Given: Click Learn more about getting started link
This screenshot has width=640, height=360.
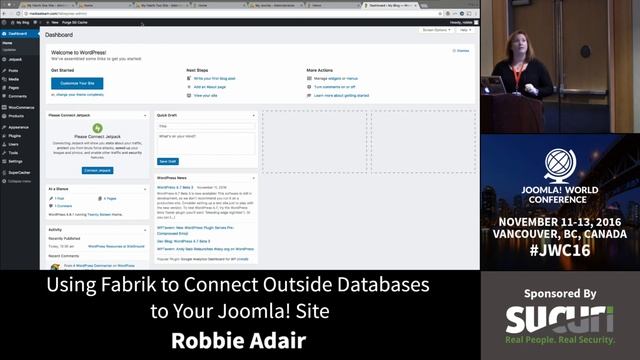Looking at the screenshot, I should (342, 96).
